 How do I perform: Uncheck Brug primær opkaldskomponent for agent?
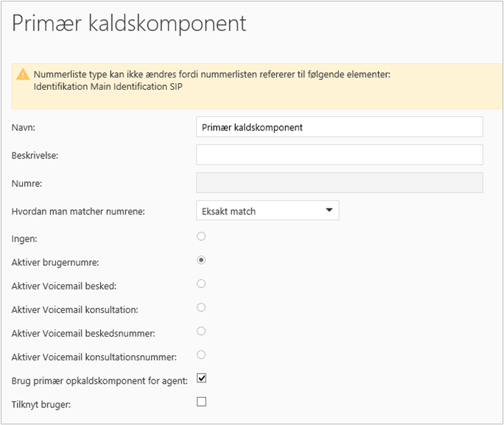202,379
